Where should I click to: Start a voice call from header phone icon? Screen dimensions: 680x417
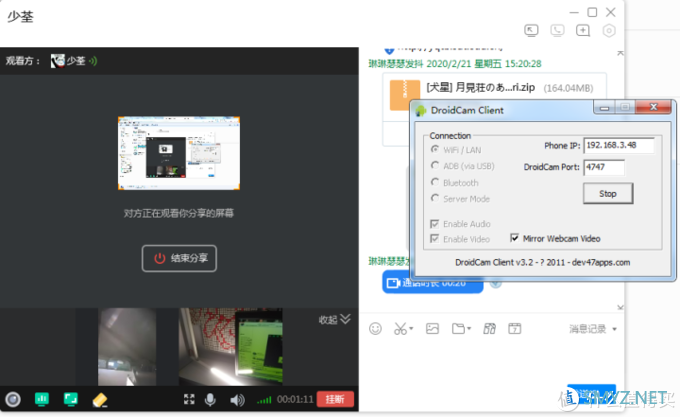coord(557,30)
